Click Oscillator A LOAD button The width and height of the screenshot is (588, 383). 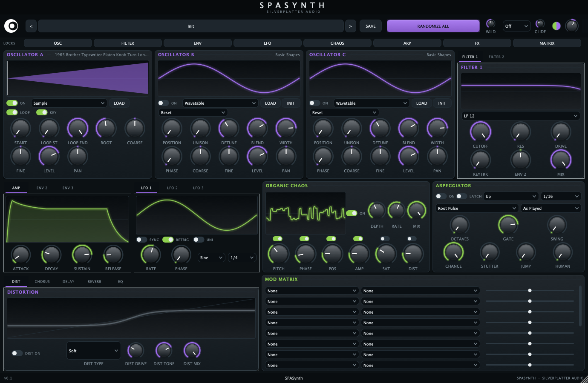coord(119,103)
